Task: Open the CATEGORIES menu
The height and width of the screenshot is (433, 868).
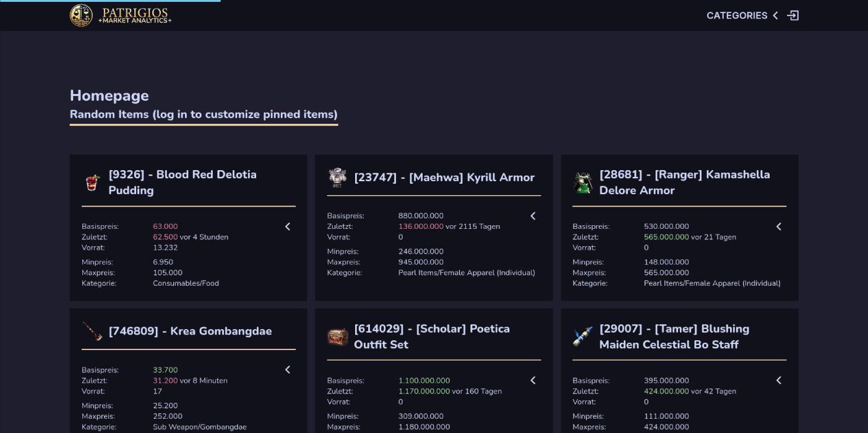Action: pyautogui.click(x=737, y=15)
